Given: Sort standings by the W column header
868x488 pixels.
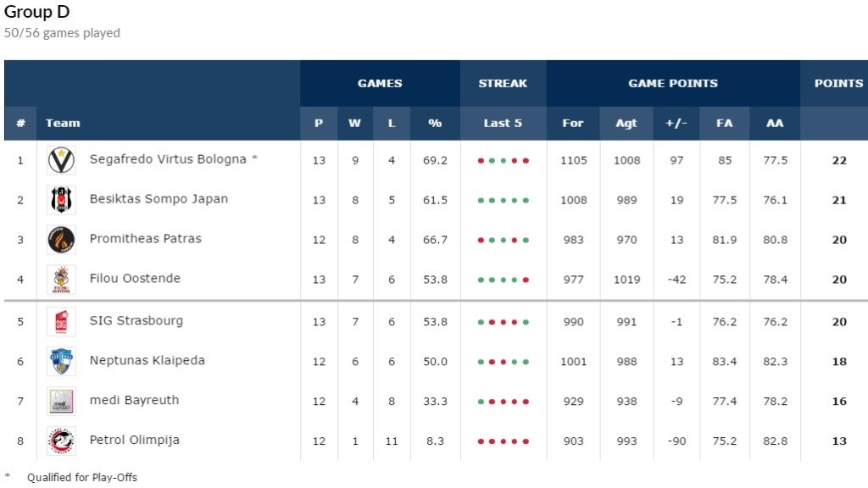Looking at the screenshot, I should (354, 123).
